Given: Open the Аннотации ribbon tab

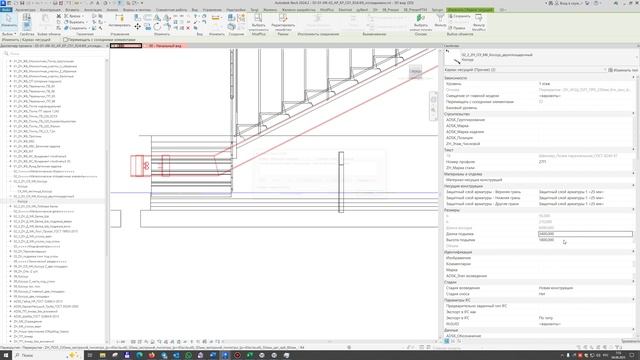Looking at the screenshot, I should coord(93,10).
